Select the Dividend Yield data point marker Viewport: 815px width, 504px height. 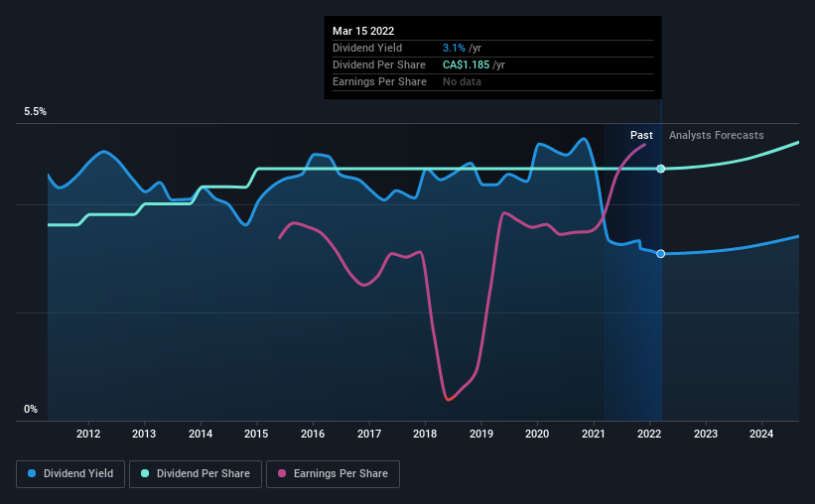pos(660,254)
